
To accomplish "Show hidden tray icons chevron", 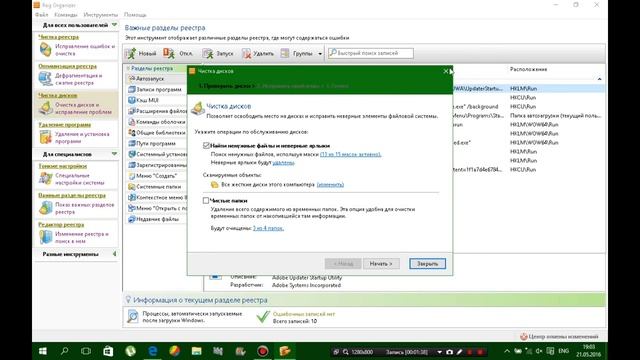I will pos(507,351).
